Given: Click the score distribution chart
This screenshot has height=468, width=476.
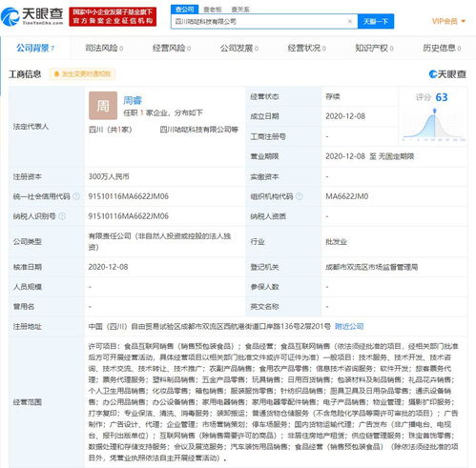Looking at the screenshot, I should (x=434, y=125).
